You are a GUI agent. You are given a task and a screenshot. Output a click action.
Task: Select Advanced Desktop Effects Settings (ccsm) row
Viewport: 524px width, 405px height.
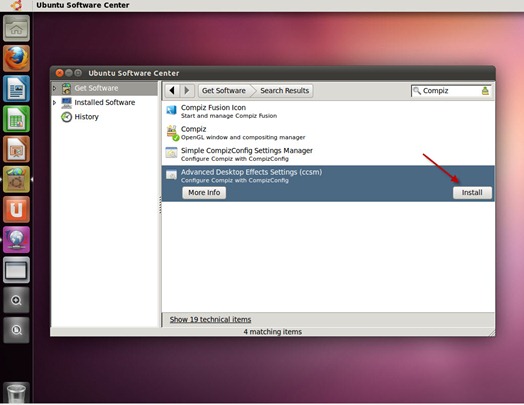(x=328, y=183)
